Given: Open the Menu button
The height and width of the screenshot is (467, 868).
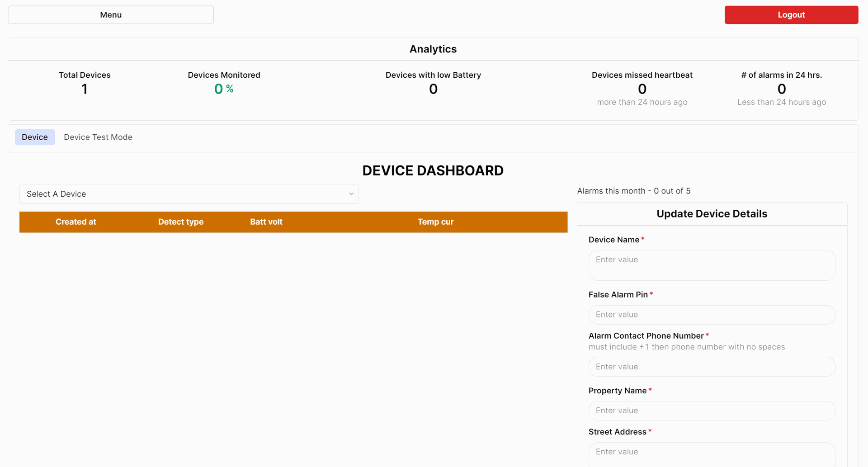Looking at the screenshot, I should 111,15.
